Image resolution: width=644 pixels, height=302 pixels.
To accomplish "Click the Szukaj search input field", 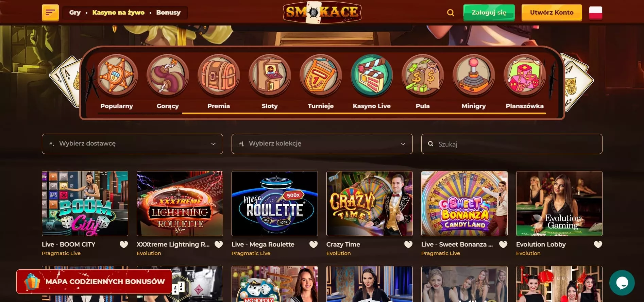I will tap(512, 144).
